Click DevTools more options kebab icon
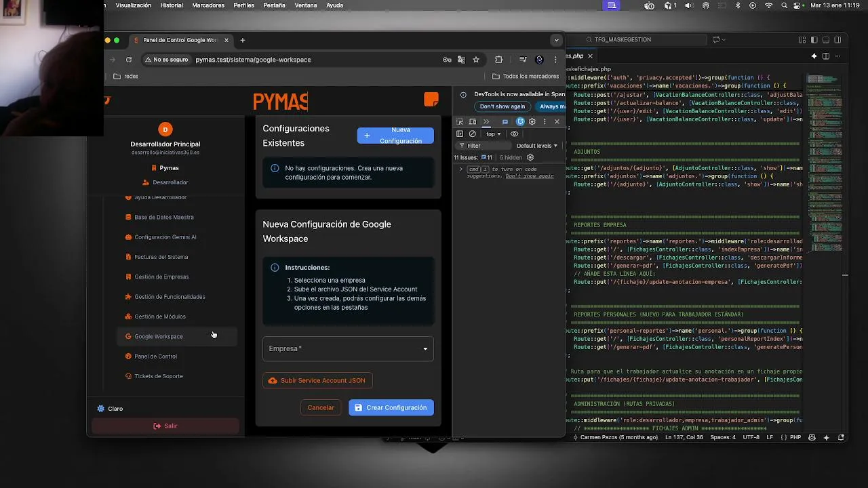Screen dimensions: 868x488 545,122
